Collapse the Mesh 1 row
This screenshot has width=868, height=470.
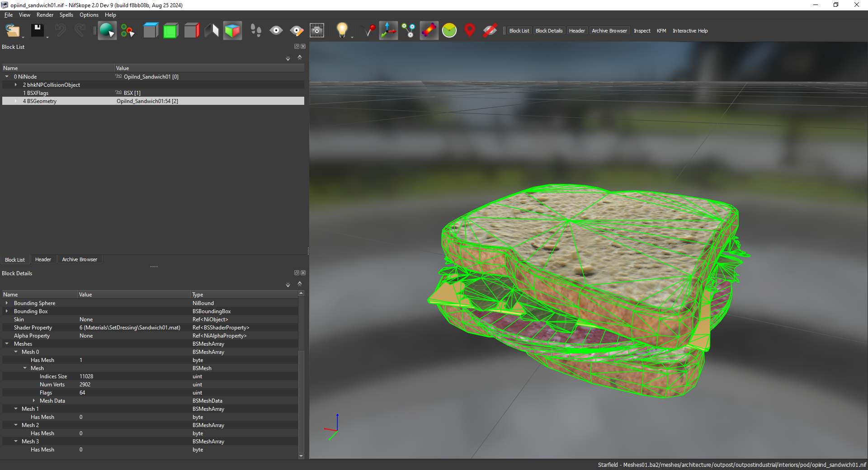(x=16, y=409)
